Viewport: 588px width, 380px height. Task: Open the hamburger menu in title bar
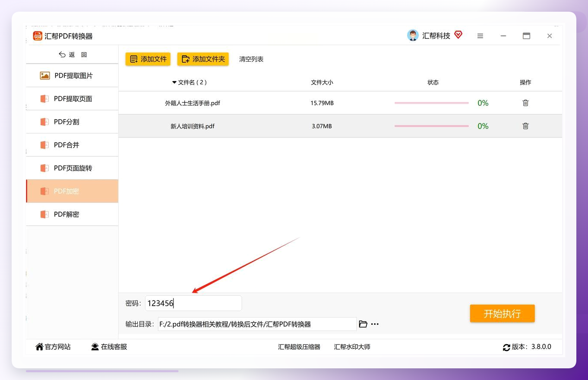click(480, 36)
